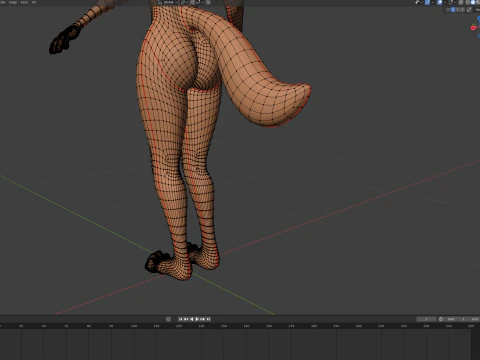Image resolution: width=480 pixels, height=360 pixels.
Task: Expand the snapping options dropdown
Action: [200, 2]
